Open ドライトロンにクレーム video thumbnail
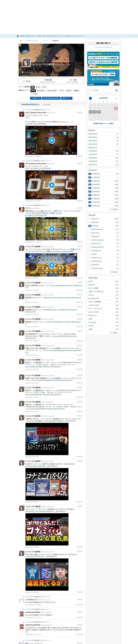This screenshot has height=644, width=138. pos(47,439)
